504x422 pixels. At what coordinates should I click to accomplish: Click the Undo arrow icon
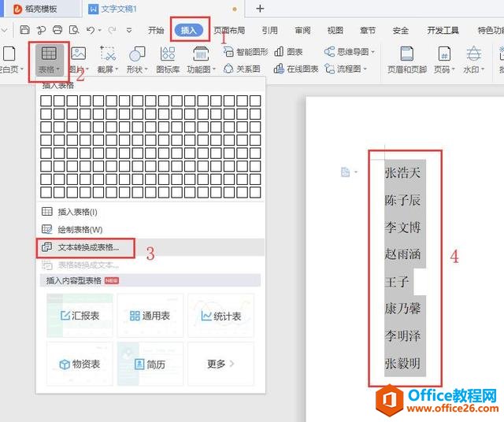91,30
